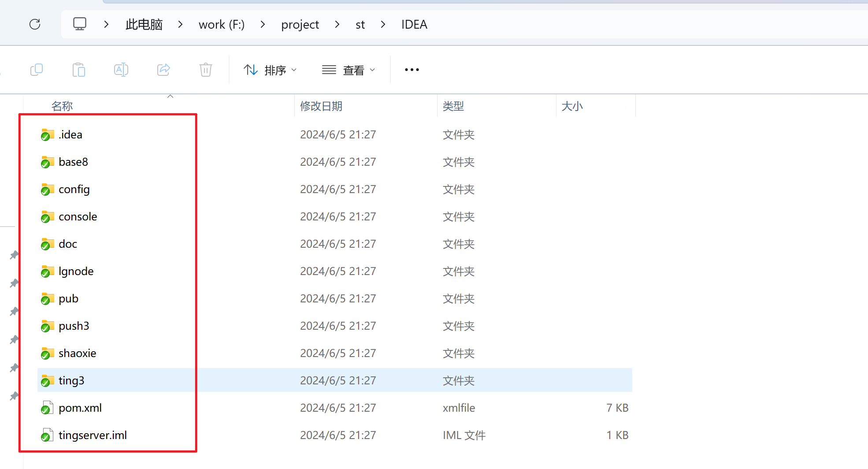Select the shaoxie folder name
The height and width of the screenshot is (469, 868).
point(77,353)
